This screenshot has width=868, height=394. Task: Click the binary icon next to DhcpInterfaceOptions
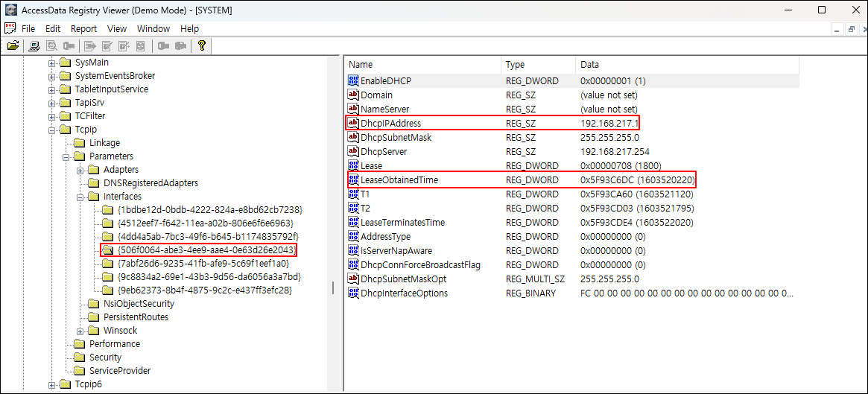point(353,293)
